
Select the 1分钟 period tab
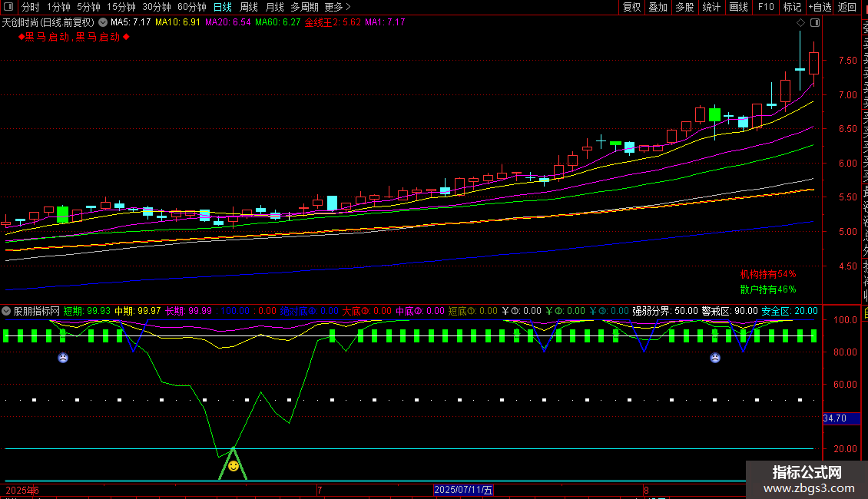58,7
